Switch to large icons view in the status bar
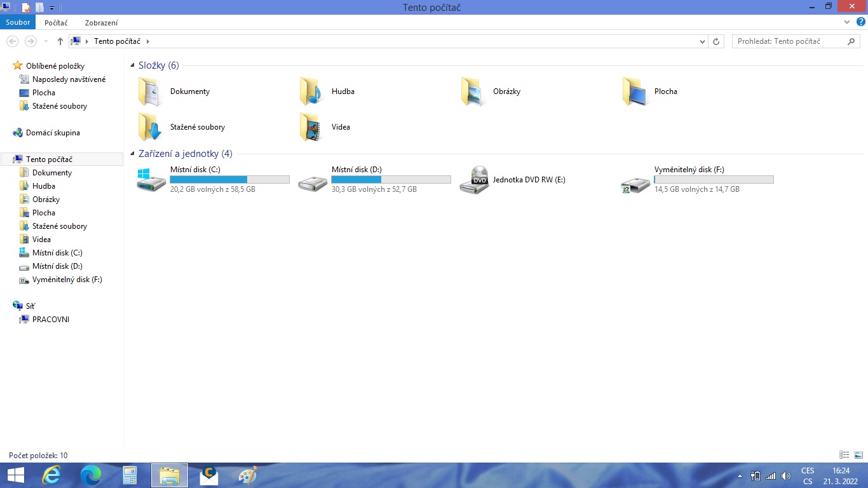This screenshot has width=868, height=488. 858,455
